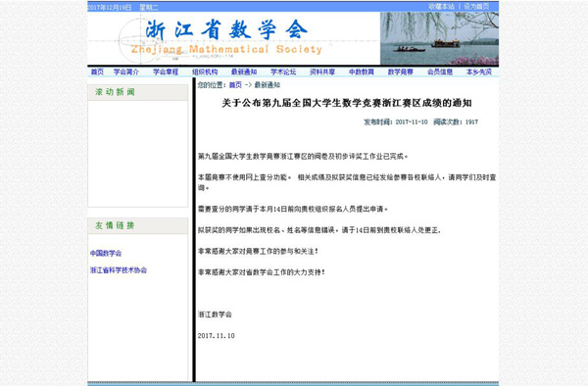Open the 浙江省科学技术协会 link
The image size is (588, 386).
[x=119, y=270]
